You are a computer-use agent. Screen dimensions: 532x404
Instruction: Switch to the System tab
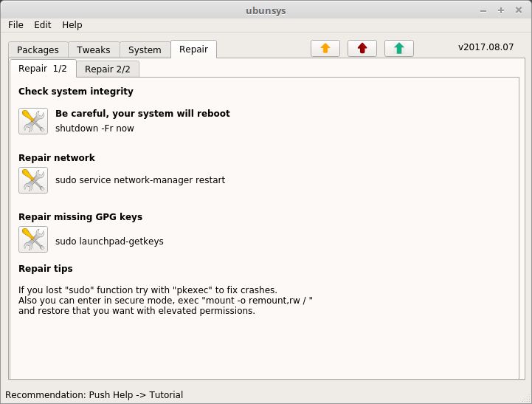[145, 50]
